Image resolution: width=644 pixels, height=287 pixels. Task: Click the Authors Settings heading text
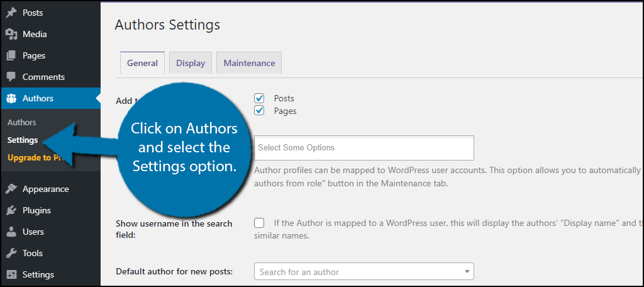pos(167,25)
